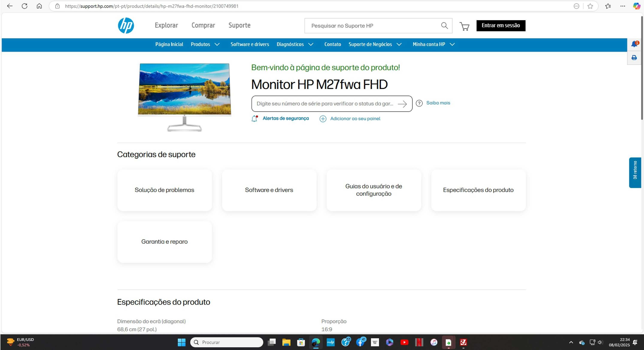Show hidden system tray icons
The image size is (644, 350).
[x=571, y=342]
